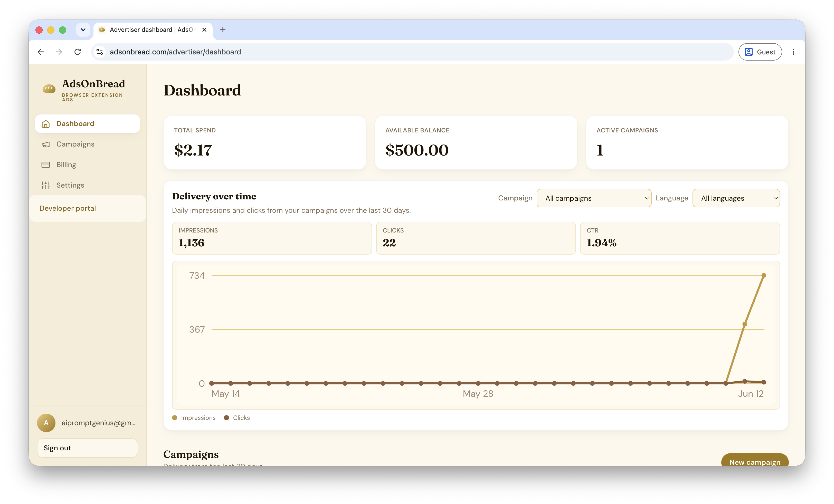The height and width of the screenshot is (504, 834).
Task: Click the Settings sliders icon
Action: point(46,185)
